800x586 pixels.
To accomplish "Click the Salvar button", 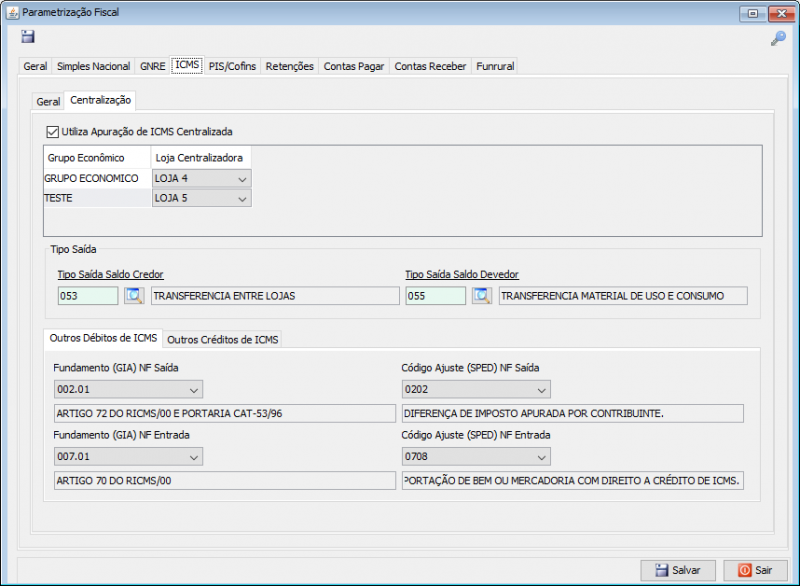I will tap(678, 570).
